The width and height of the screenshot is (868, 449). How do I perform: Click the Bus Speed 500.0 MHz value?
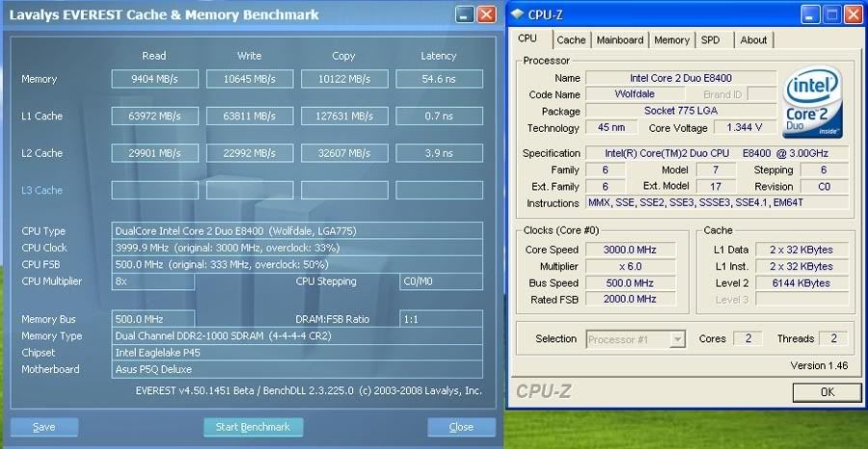631,282
